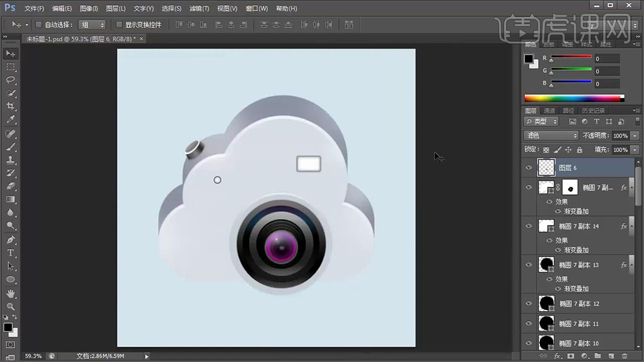Create new adjustment layer
Image resolution: width=644 pixels, height=362 pixels.
click(584, 356)
